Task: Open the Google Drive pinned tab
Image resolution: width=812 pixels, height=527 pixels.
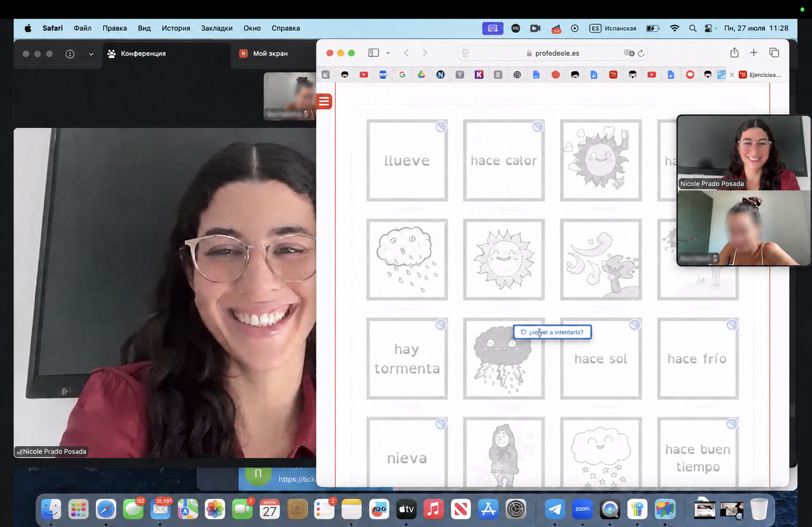Action: click(421, 75)
